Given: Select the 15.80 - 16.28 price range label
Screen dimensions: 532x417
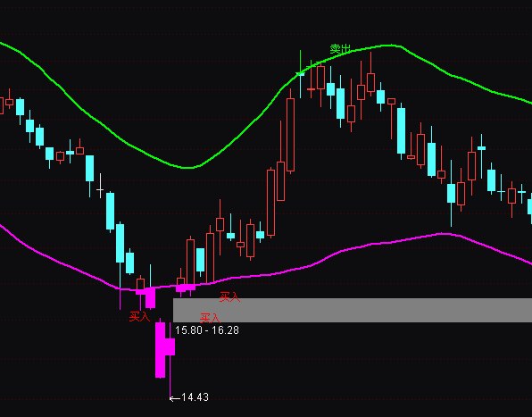Looking at the screenshot, I should (x=207, y=330).
